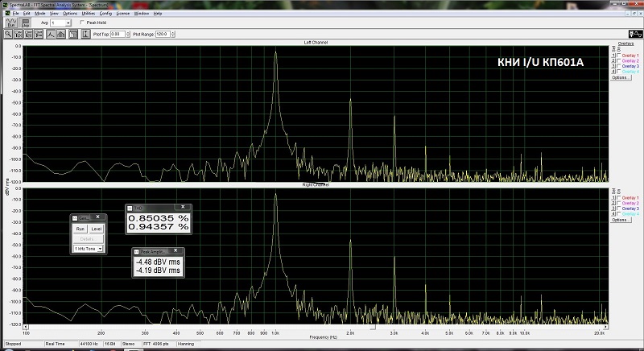This screenshot has width=644, height=351.
Task: Close the THD readout window
Action: tap(182, 208)
